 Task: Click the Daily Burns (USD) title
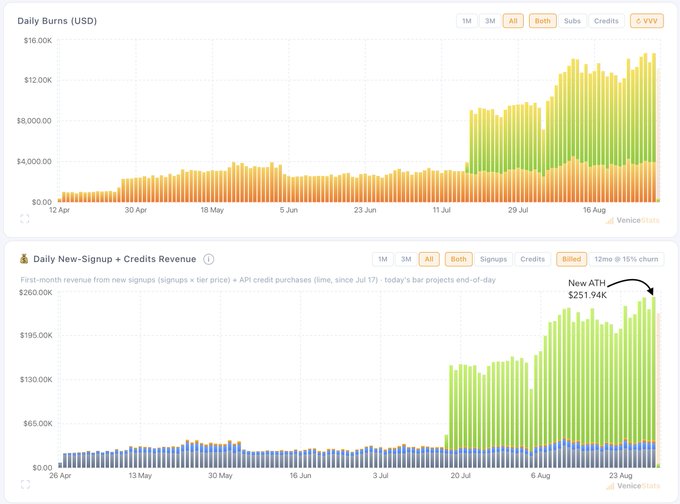(x=57, y=21)
